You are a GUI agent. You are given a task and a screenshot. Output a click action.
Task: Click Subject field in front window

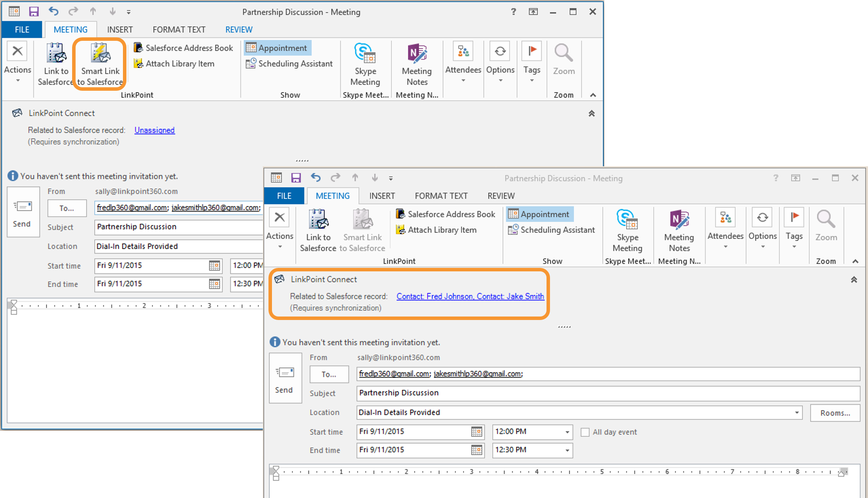tap(608, 393)
